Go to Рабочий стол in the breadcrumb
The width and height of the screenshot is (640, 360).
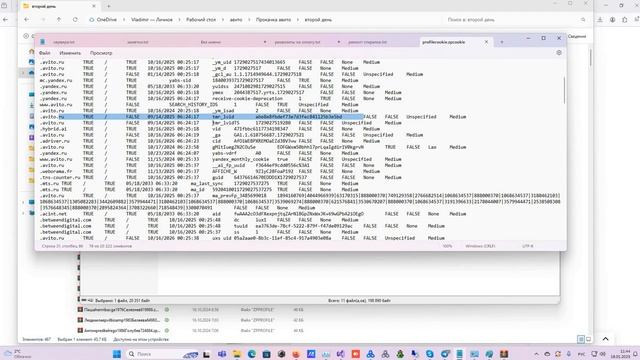201,20
